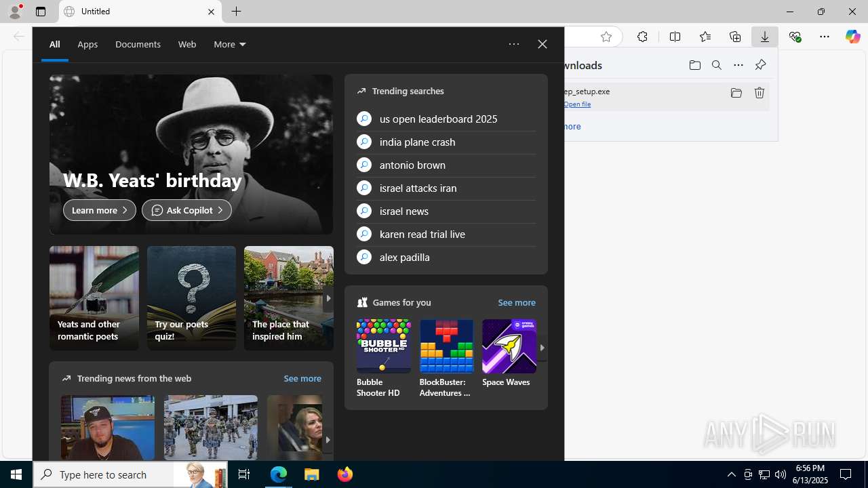868x488 pixels.
Task: Click the Type here to search box
Action: 130,474
